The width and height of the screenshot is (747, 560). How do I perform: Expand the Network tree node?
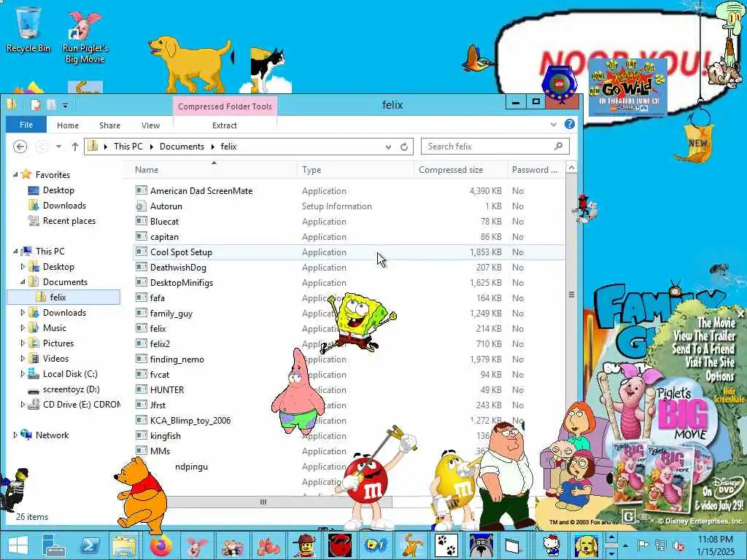[x=15, y=435]
